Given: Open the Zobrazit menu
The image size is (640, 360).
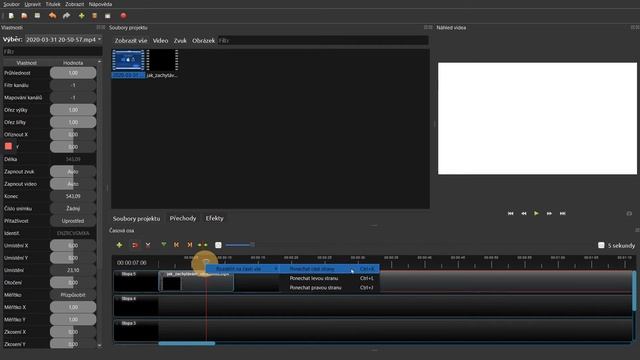Looking at the screenshot, I should [x=75, y=4].
